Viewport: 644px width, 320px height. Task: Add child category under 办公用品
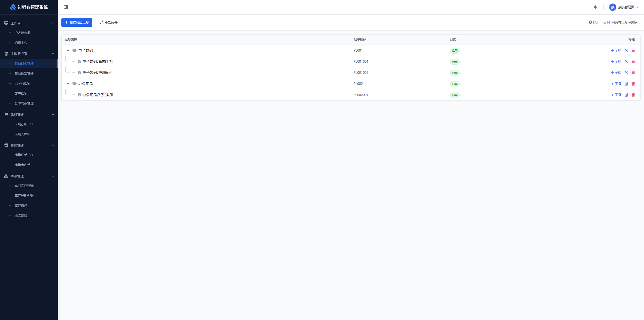point(616,84)
